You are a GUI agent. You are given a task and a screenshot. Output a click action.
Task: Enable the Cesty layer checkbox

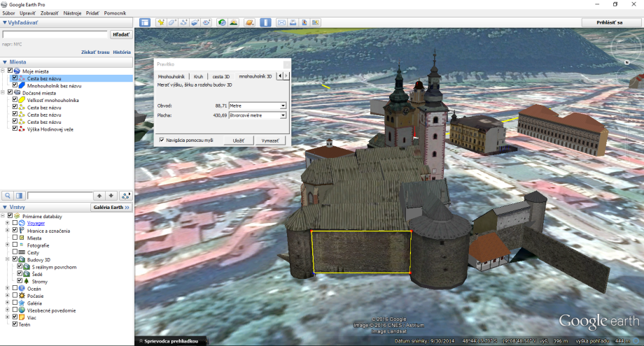tap(15, 252)
